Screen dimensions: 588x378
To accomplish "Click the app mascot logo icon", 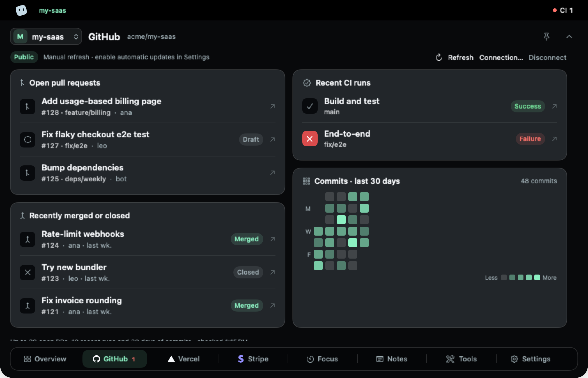I will point(21,10).
